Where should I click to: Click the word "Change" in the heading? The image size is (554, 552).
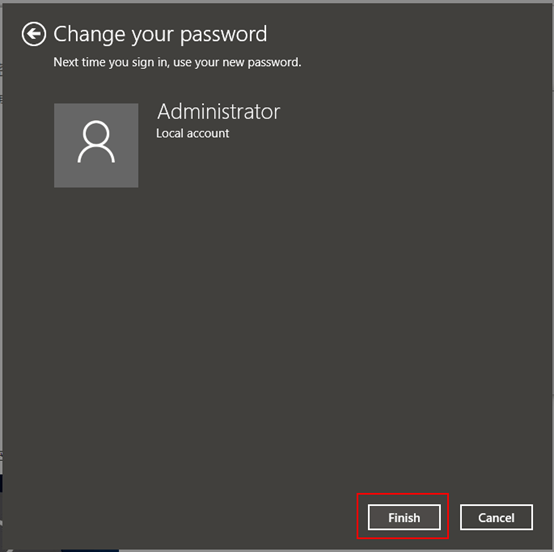coord(89,35)
